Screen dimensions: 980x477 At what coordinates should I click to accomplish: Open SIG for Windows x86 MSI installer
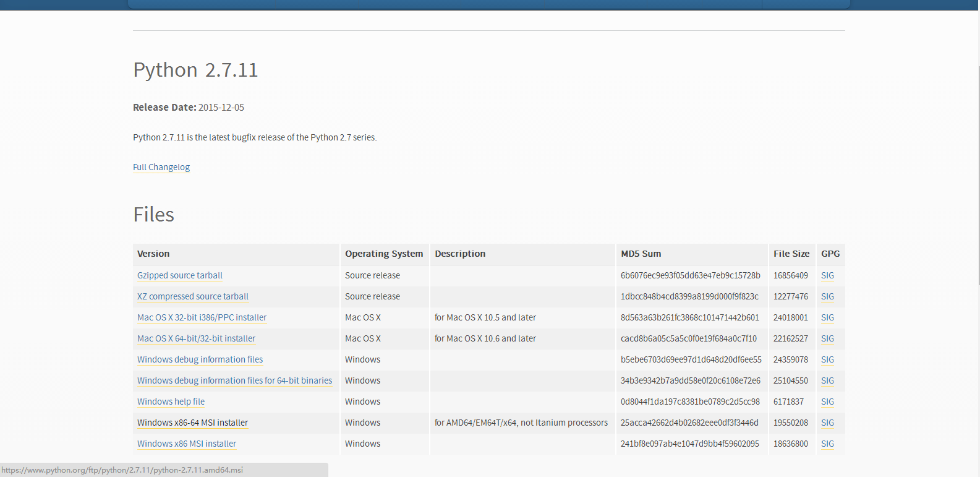[x=827, y=444]
